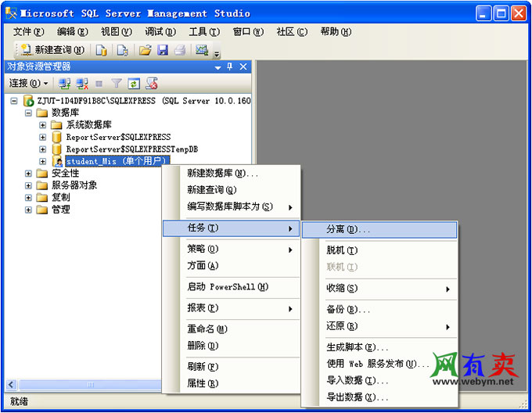Open the 视图(V) menu

tap(117, 32)
